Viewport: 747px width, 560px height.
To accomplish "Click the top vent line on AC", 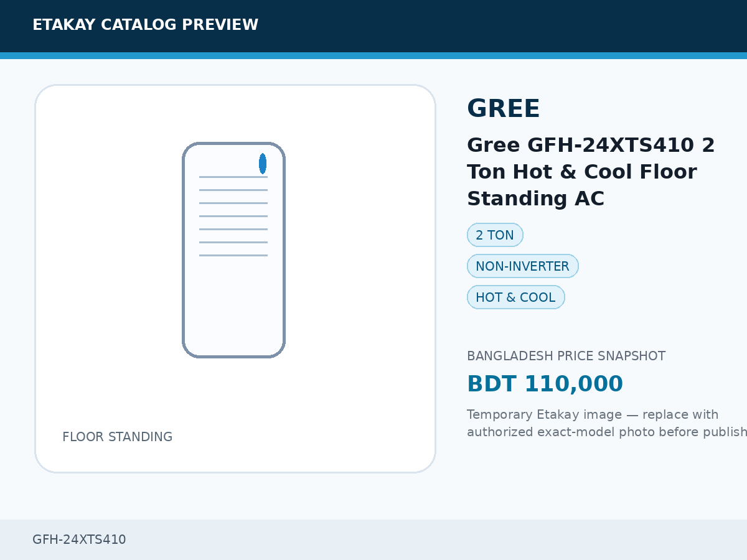I will coord(233,177).
